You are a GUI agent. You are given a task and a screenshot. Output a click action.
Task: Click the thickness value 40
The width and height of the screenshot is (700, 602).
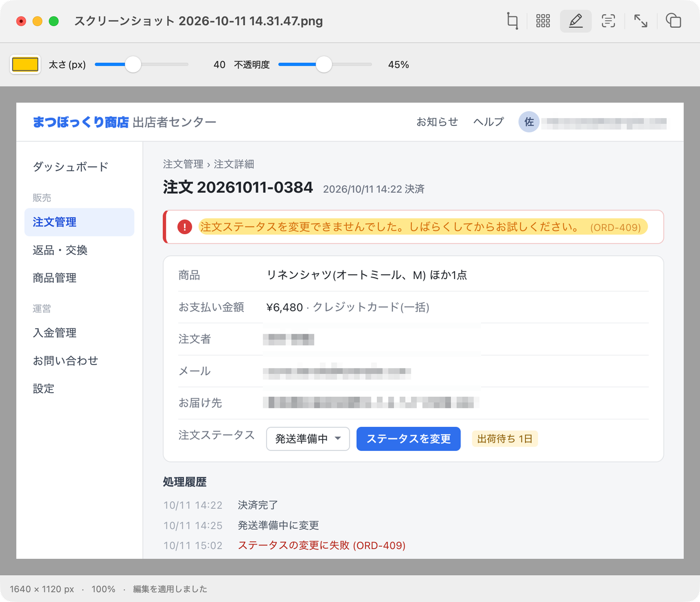pyautogui.click(x=219, y=65)
